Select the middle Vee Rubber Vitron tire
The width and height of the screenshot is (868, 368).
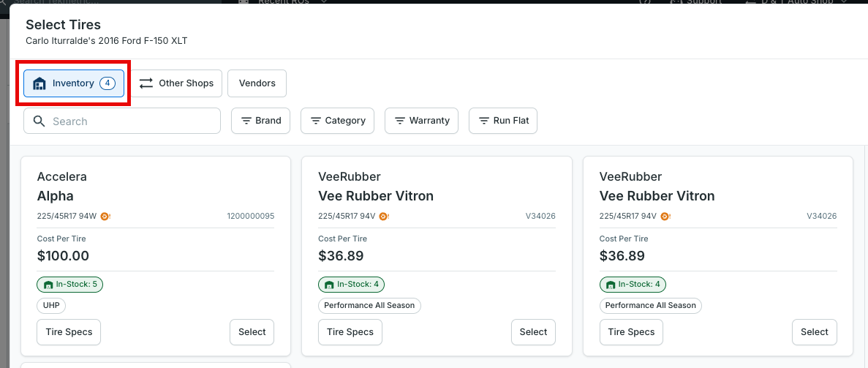533,332
